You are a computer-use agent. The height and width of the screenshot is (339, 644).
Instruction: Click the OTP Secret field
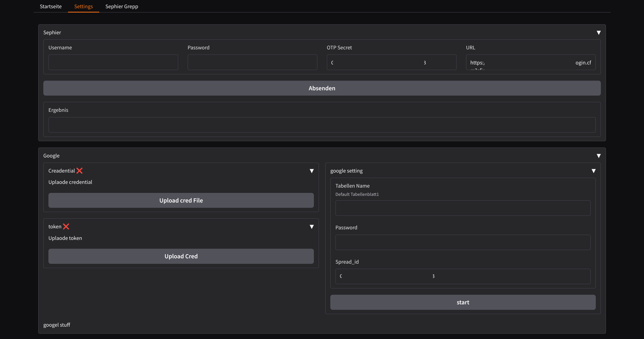click(391, 62)
